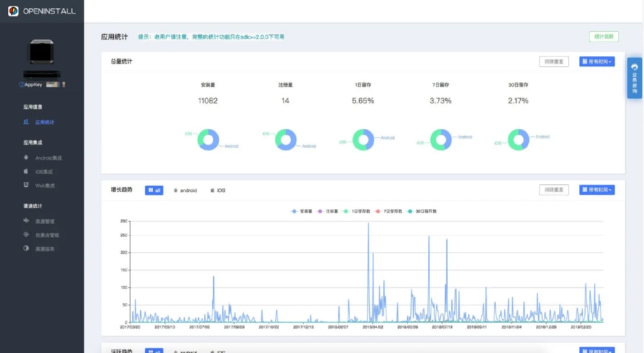Click the 安装量 donut chart
Viewport: 644px width, 353px height.
pos(208,140)
